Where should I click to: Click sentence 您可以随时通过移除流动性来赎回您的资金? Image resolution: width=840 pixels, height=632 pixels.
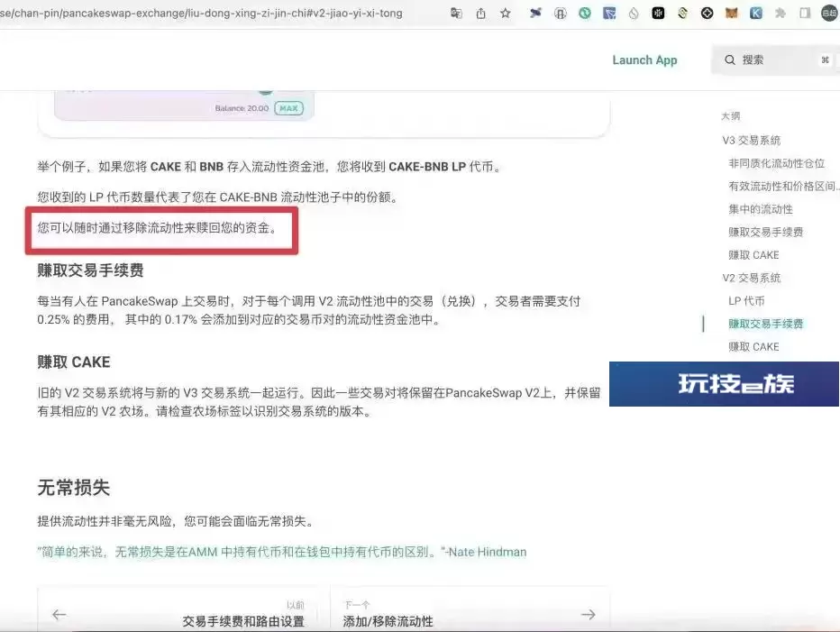[157, 228]
